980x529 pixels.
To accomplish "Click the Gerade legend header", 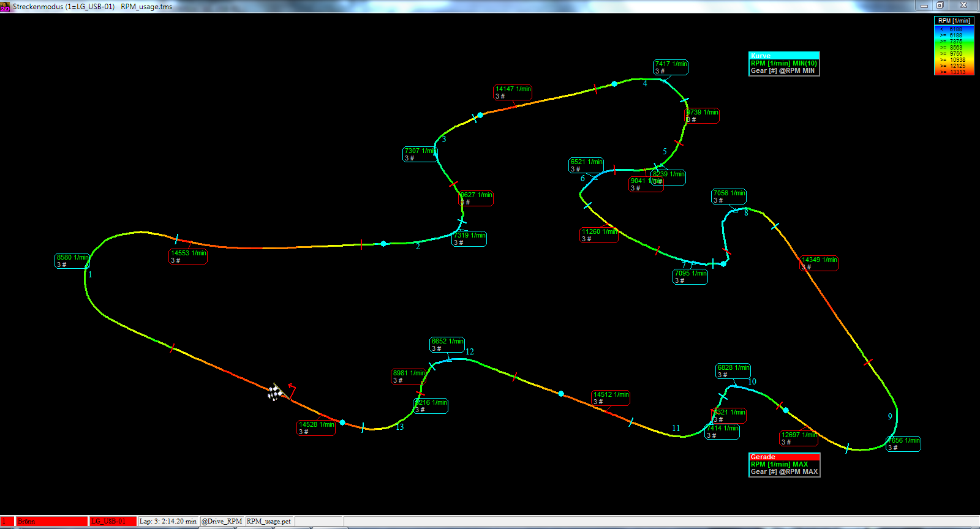I will [x=784, y=457].
